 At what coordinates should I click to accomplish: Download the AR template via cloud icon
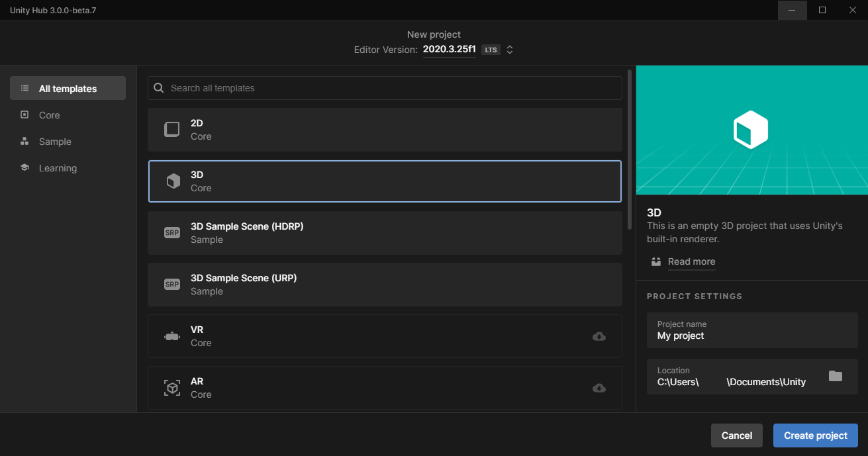click(x=599, y=388)
